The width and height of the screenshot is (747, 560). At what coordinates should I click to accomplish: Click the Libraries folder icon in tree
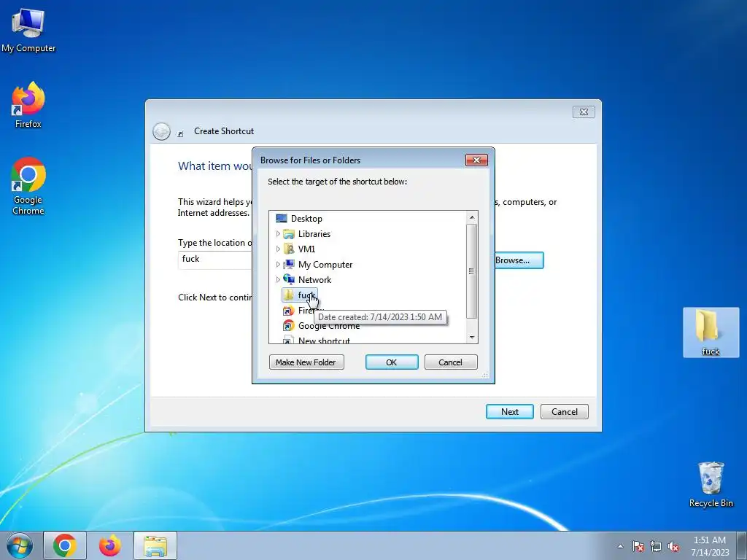click(289, 234)
